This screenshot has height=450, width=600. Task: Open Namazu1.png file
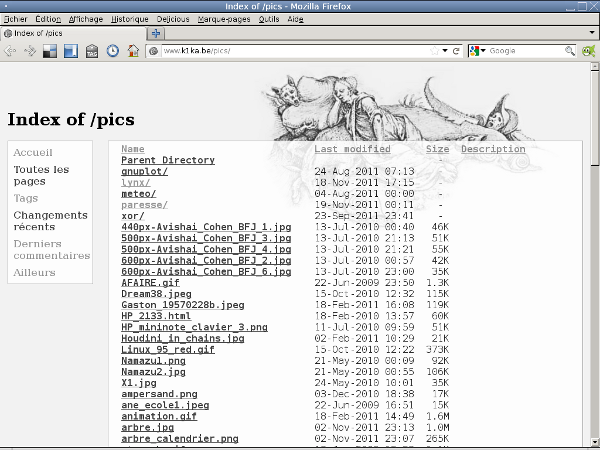(153, 360)
